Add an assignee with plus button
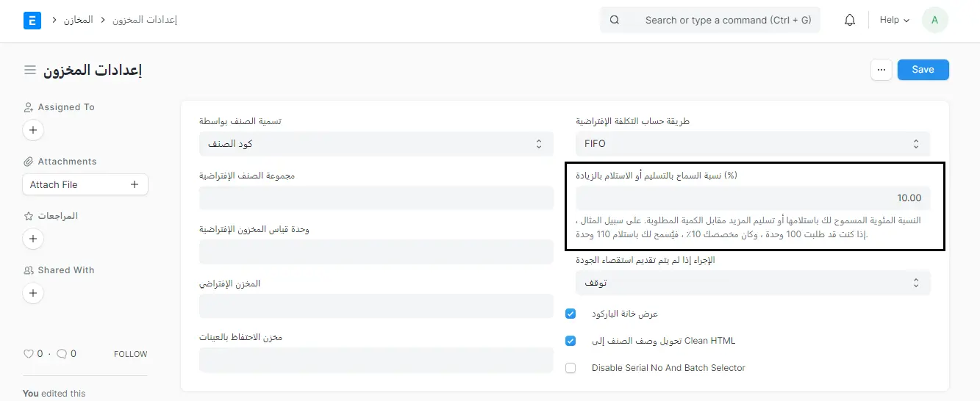The image size is (980, 401). pos(32,131)
